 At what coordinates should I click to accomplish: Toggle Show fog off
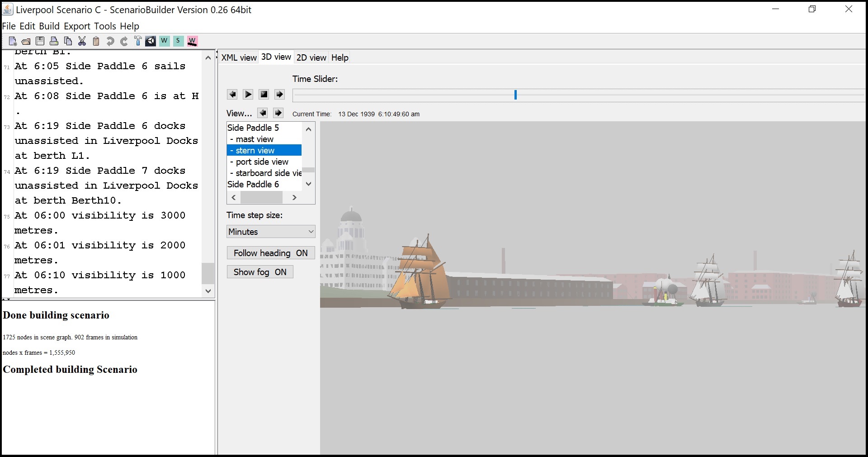coord(260,272)
